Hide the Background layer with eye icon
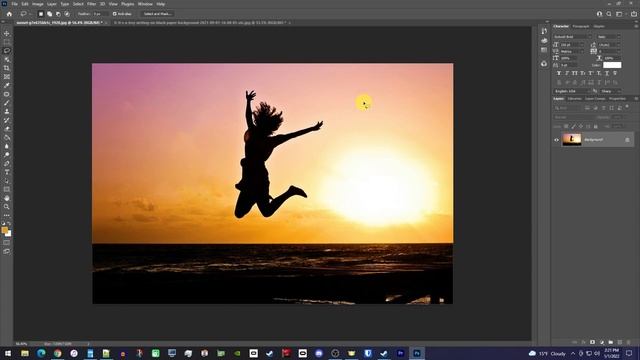 click(x=556, y=140)
